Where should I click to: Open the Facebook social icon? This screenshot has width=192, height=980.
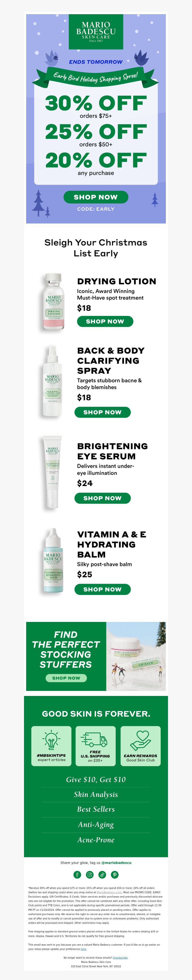pos(77,875)
